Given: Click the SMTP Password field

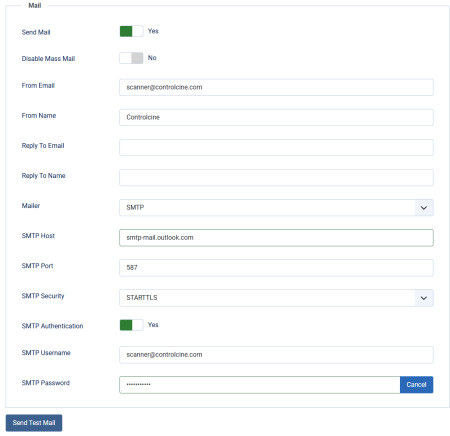Looking at the screenshot, I should point(260,385).
